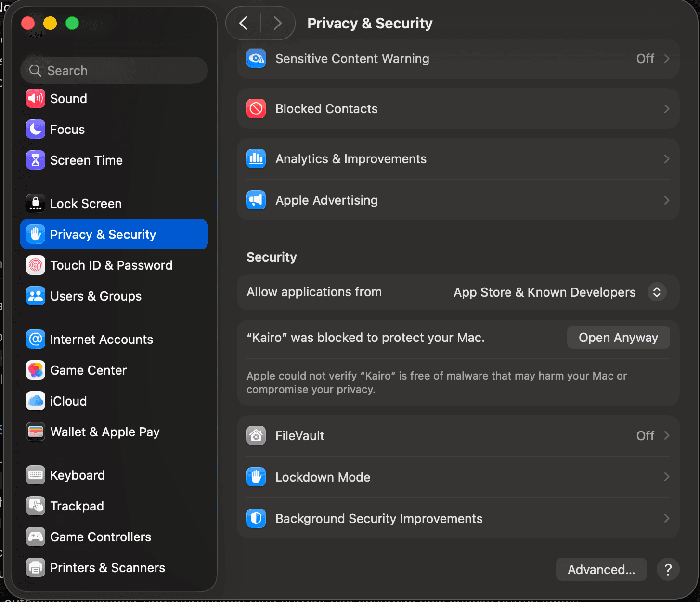Image resolution: width=700 pixels, height=602 pixels.
Task: Select Touch ID & Password in the sidebar
Action: (x=114, y=265)
